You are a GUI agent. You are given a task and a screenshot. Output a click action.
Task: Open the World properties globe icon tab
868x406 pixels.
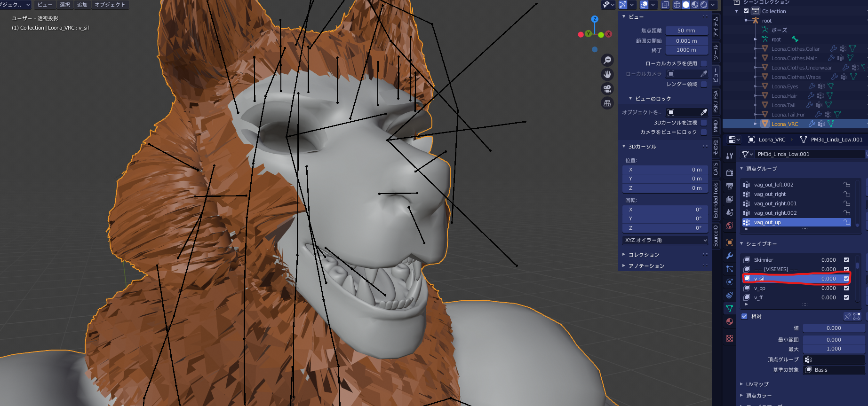point(730,226)
